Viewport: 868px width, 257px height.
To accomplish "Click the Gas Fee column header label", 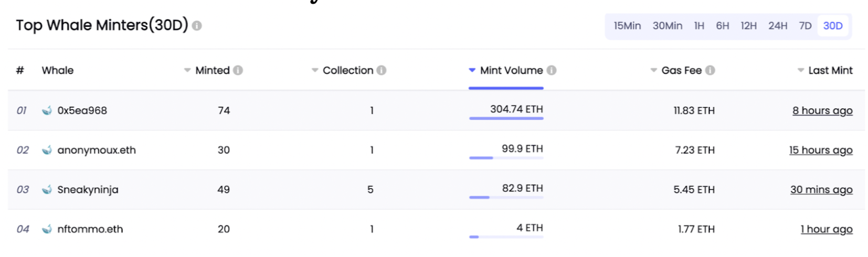I will [682, 70].
